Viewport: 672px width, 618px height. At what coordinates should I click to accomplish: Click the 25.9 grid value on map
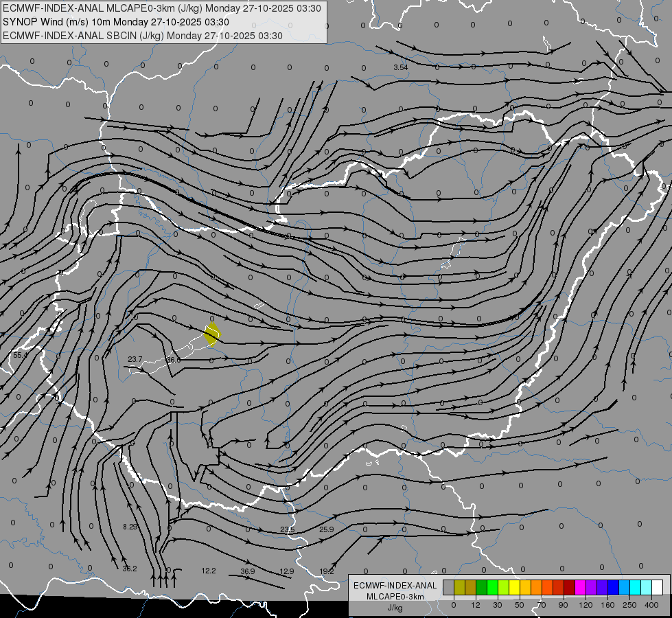pos(327,529)
